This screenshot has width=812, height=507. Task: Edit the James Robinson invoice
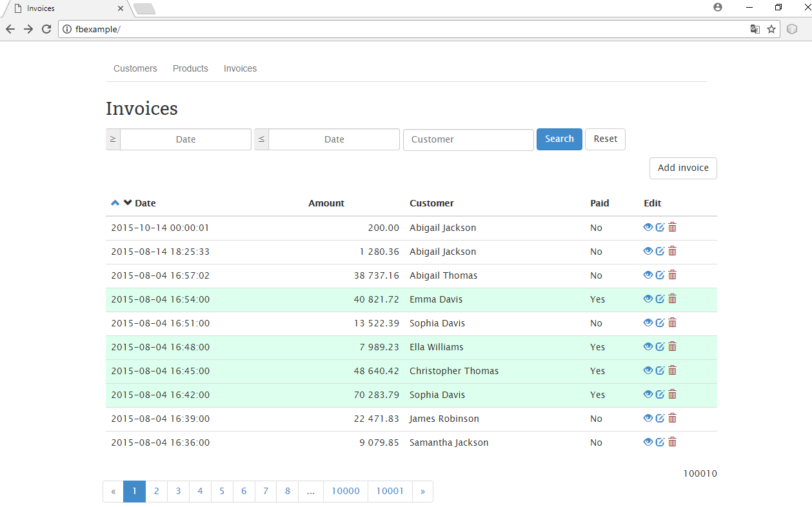660,418
